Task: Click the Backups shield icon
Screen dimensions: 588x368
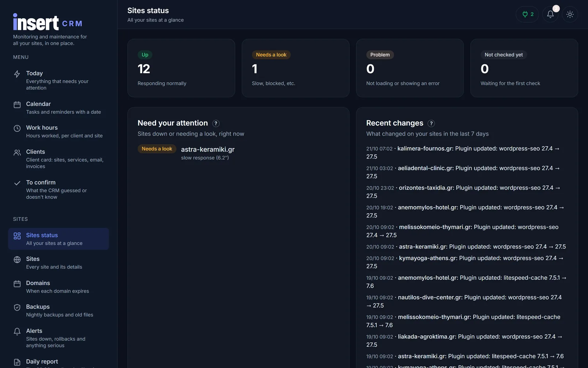Action: coord(17,307)
